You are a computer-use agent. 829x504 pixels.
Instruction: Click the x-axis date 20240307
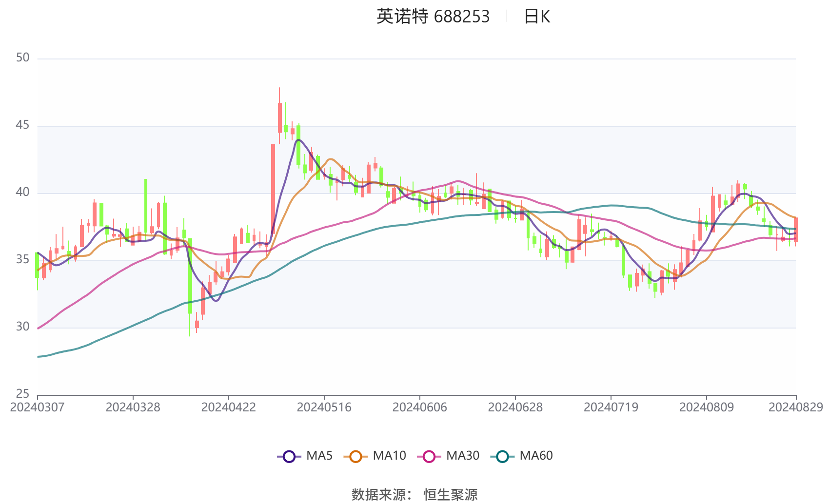pos(37,407)
